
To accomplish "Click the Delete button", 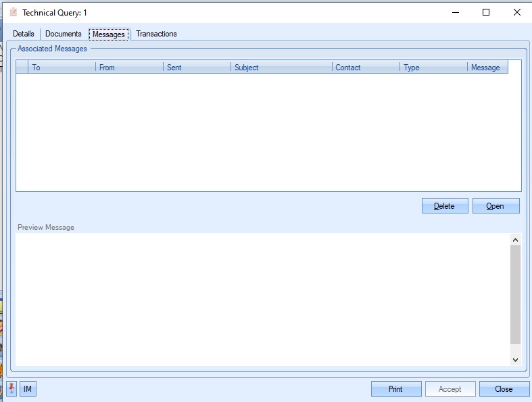I will point(445,206).
